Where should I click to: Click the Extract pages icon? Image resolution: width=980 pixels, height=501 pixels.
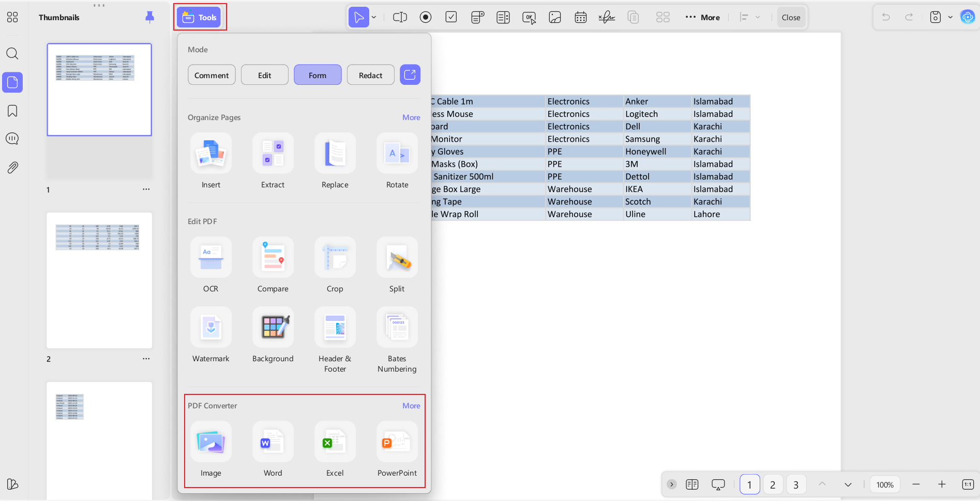pos(273,153)
